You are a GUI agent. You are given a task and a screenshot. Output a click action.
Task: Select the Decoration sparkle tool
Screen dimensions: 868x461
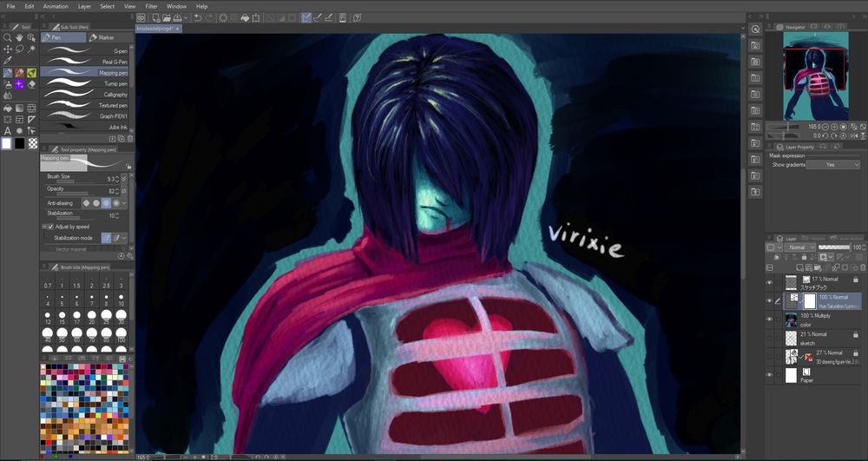click(19, 84)
